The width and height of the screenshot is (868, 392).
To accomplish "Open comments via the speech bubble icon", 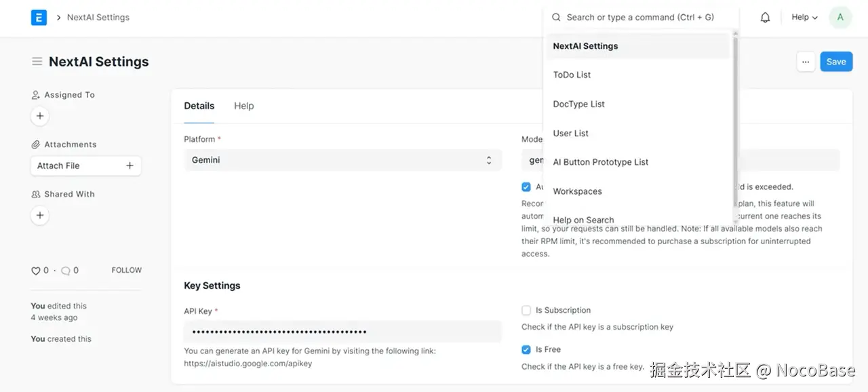I will point(66,271).
